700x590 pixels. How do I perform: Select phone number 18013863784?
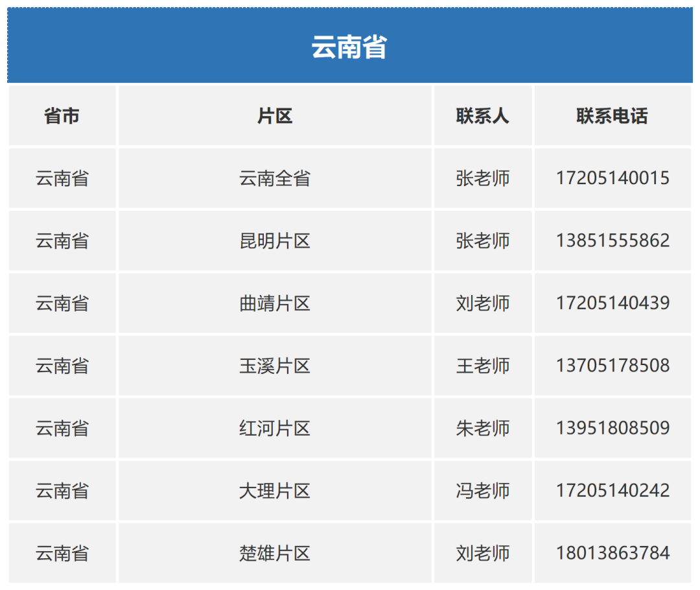pyautogui.click(x=612, y=553)
